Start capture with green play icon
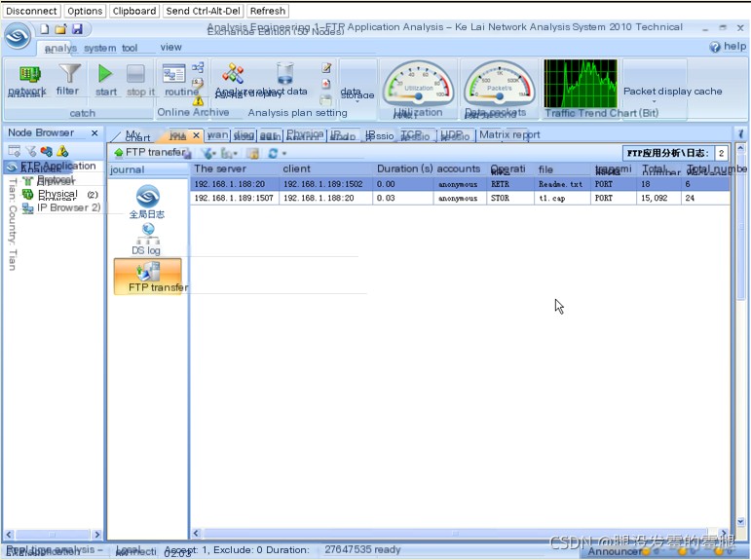Image resolution: width=751 pixels, height=560 pixels. pyautogui.click(x=105, y=74)
